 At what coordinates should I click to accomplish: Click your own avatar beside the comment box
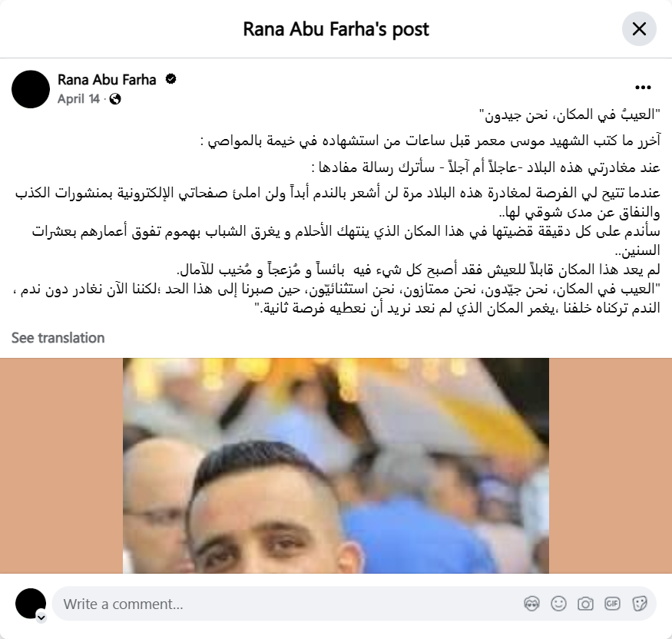pos(31,604)
